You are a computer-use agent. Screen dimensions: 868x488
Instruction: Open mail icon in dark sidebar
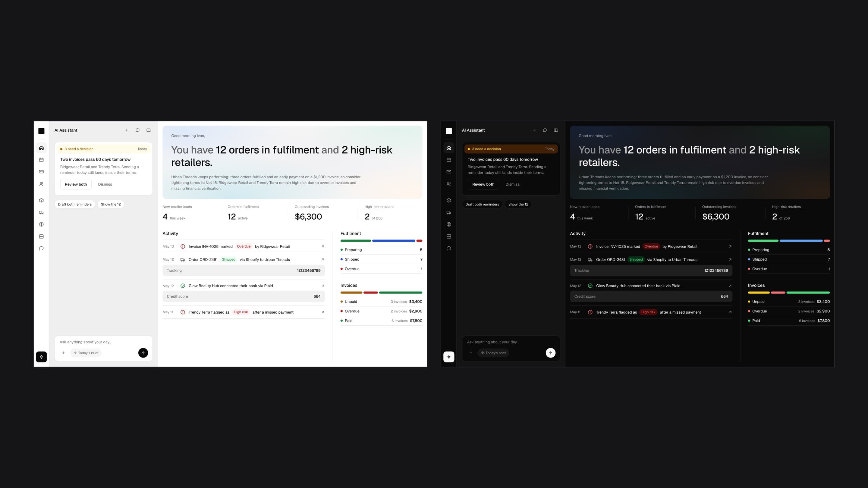pos(449,172)
